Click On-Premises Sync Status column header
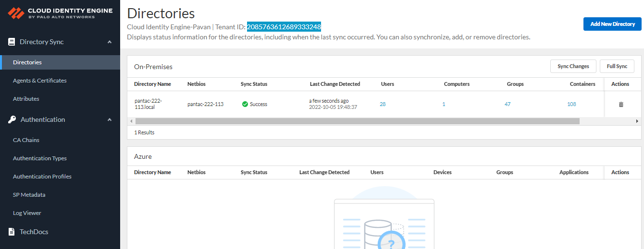This screenshot has width=644, height=249. point(254,84)
